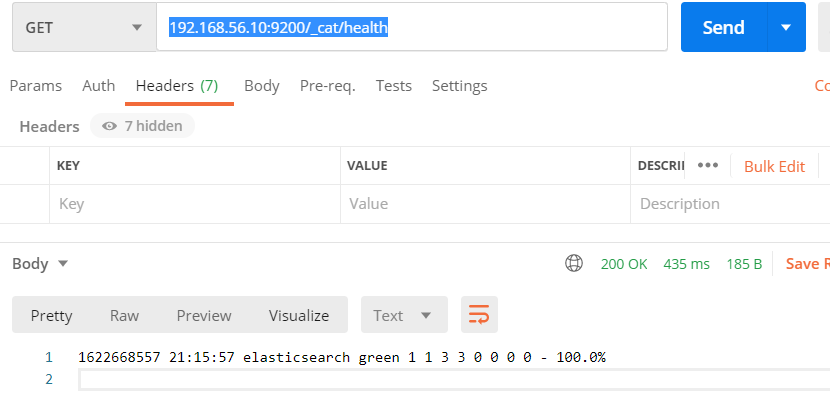Open the Settings tab
830x406 pixels.
click(x=459, y=86)
